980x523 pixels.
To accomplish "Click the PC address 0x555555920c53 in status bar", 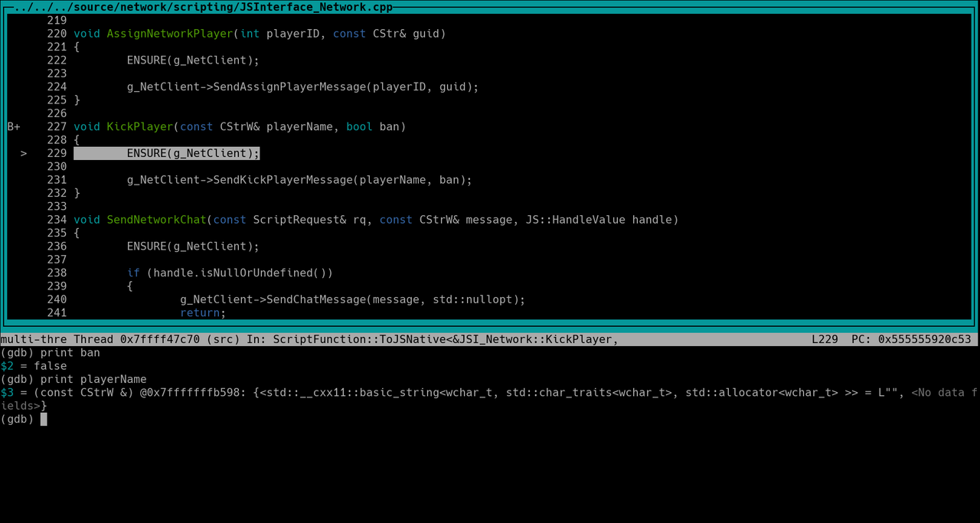I will (x=924, y=339).
